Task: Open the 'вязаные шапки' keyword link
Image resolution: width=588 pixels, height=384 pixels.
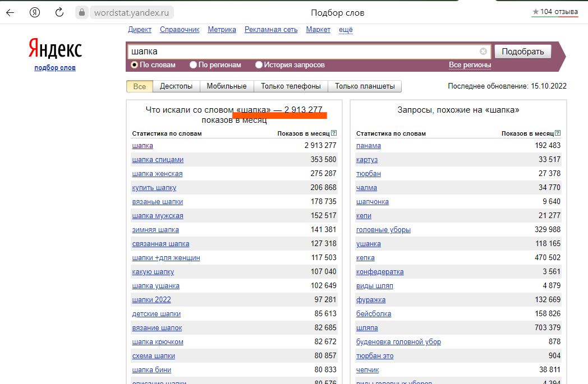Action: [x=158, y=202]
